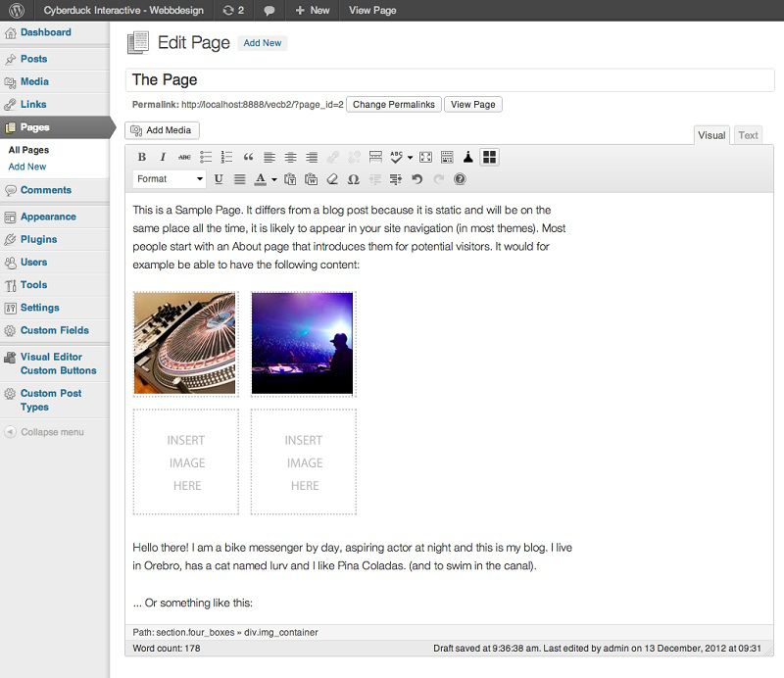
Task: Click Add New under Pages submenu
Action: click(x=27, y=167)
